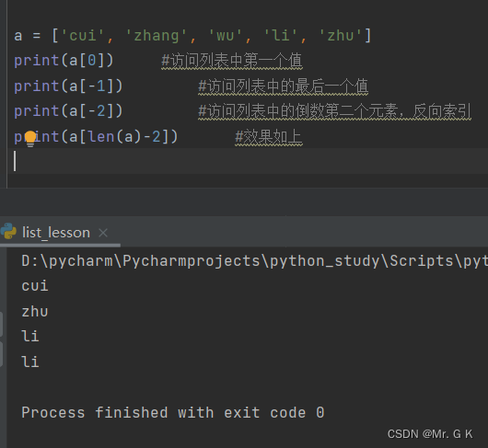The width and height of the screenshot is (488, 448).
Task: Click the comment about 倒数第二个元素
Action: coord(334,111)
